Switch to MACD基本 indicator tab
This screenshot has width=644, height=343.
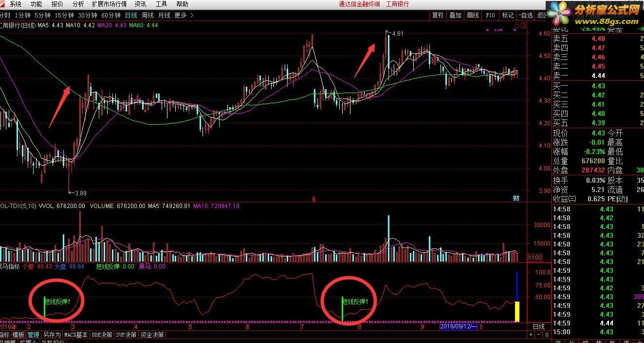tap(76, 335)
